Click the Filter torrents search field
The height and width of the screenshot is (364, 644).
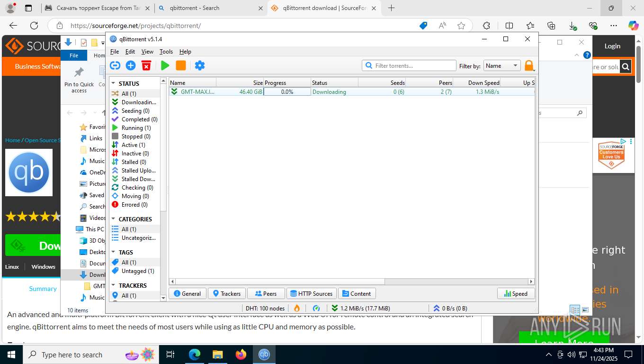409,66
